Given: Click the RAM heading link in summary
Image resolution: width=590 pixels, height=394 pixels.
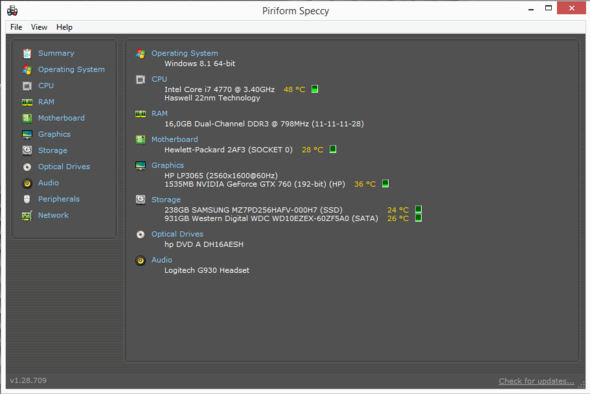Looking at the screenshot, I should 160,114.
